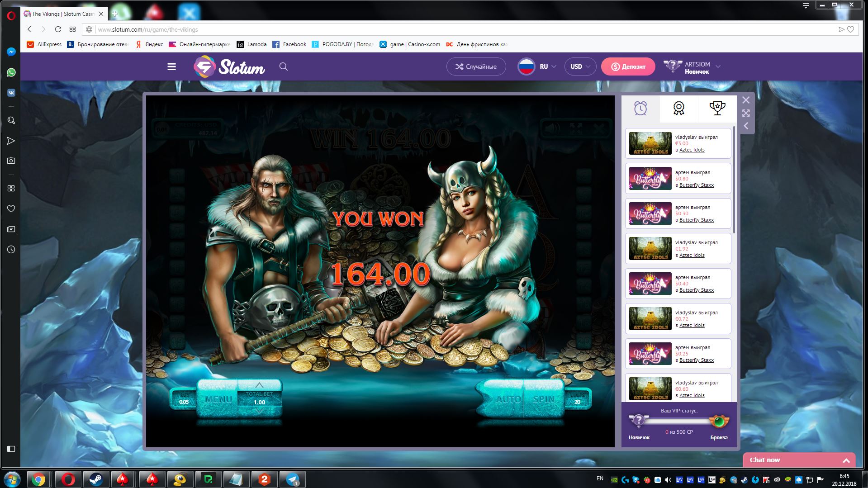
Task: Open VK in the Opera sidebar
Action: 11,93
